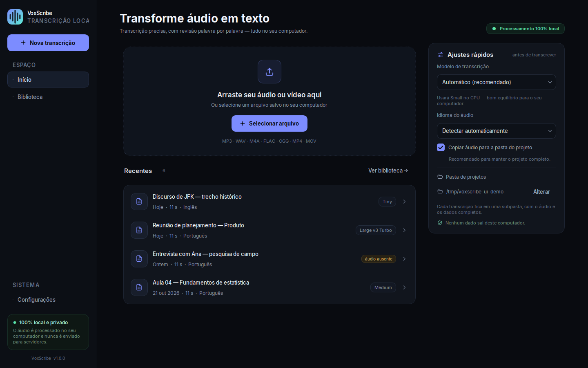588x368 pixels.
Task: Click the áudio ausente warning badge
Action: pos(379,259)
